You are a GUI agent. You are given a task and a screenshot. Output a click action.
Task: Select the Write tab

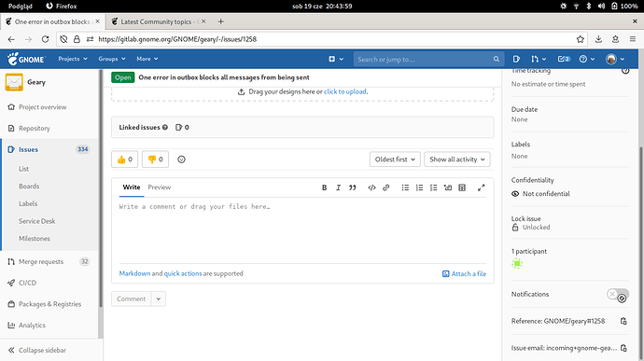pos(132,187)
